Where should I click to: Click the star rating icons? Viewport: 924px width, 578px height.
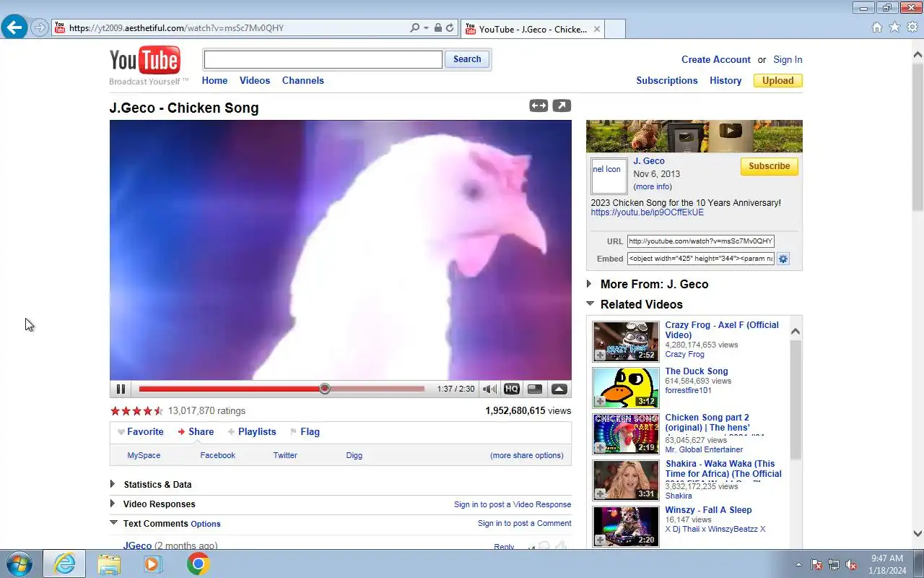[136, 410]
